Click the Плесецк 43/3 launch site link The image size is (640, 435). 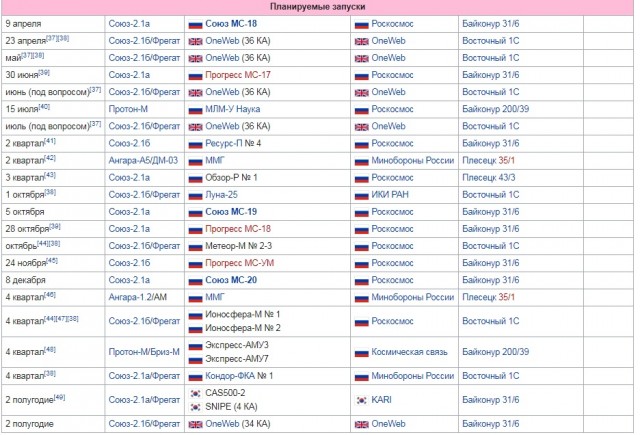click(489, 178)
